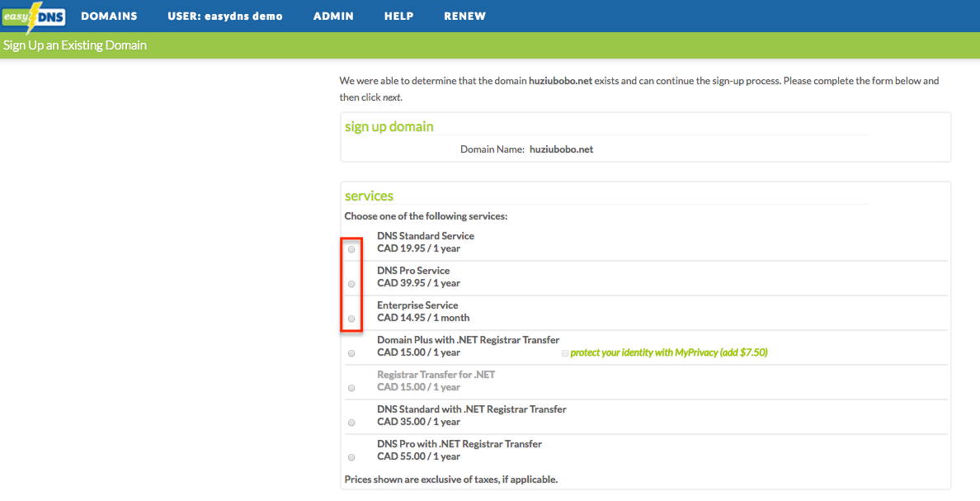
Task: Click the easyDNS logo
Action: pyautogui.click(x=33, y=17)
